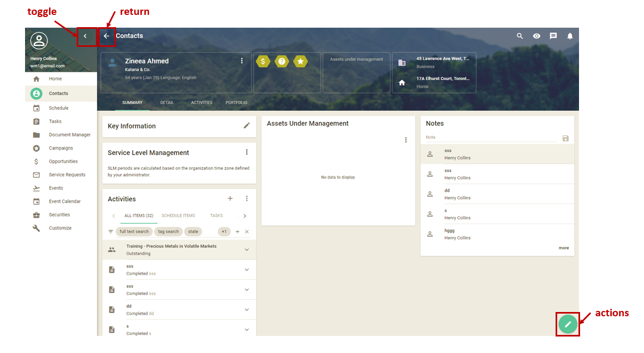Click the more link under Notes
The image size is (644, 353).
(564, 248)
